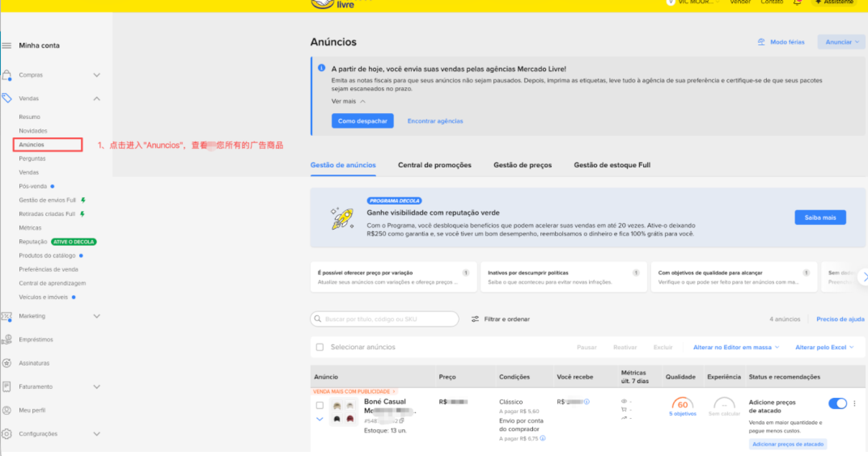Copy the Boné Casual listing code
868x456 pixels.
click(x=402, y=421)
